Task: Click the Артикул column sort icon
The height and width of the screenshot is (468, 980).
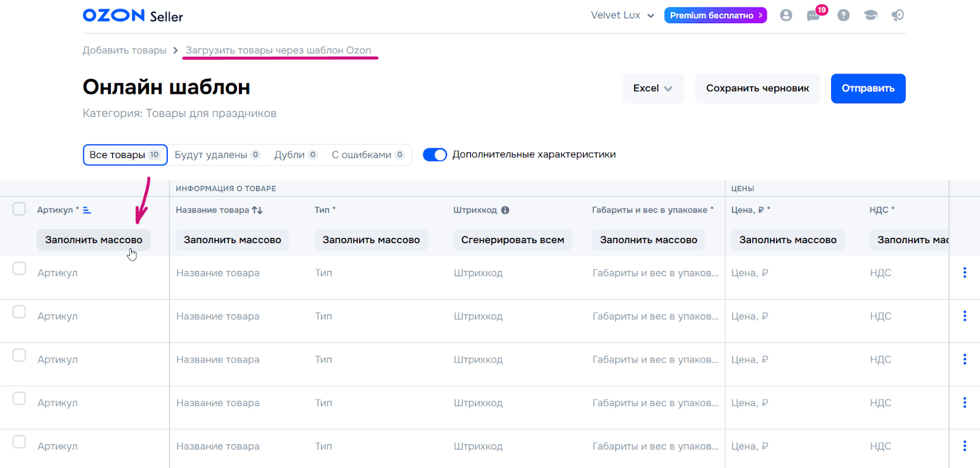Action: point(87,210)
